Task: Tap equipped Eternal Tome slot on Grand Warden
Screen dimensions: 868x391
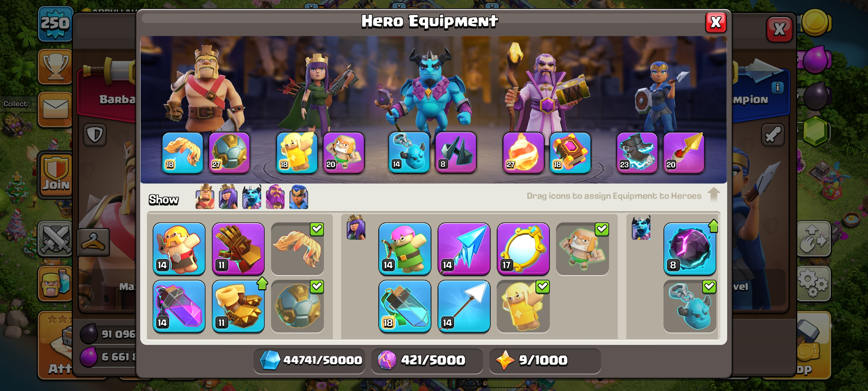Action: tap(570, 153)
